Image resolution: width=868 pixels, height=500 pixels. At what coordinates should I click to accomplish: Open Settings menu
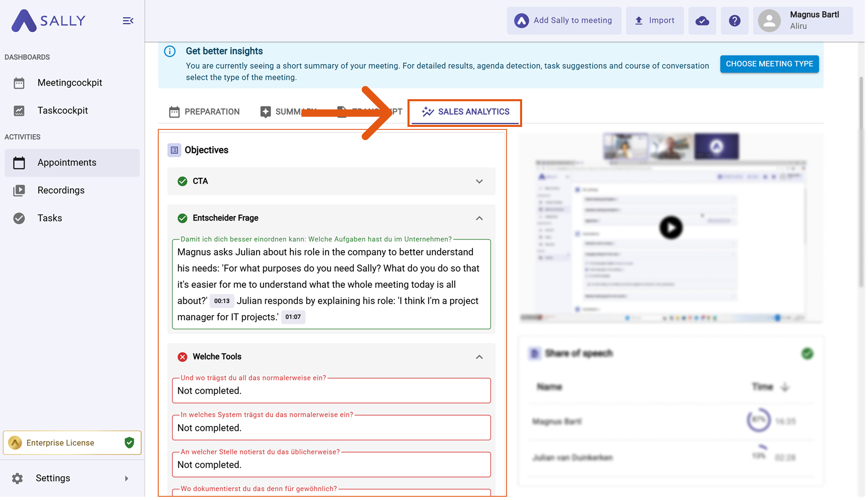pyautogui.click(x=72, y=478)
